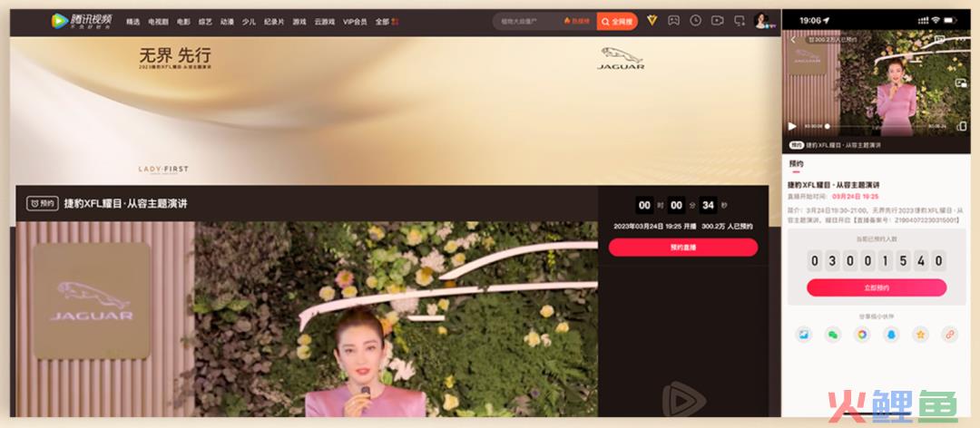Tap the three-dot more icon in phone player
Viewport: 980px width, 428px height.
coord(960,39)
